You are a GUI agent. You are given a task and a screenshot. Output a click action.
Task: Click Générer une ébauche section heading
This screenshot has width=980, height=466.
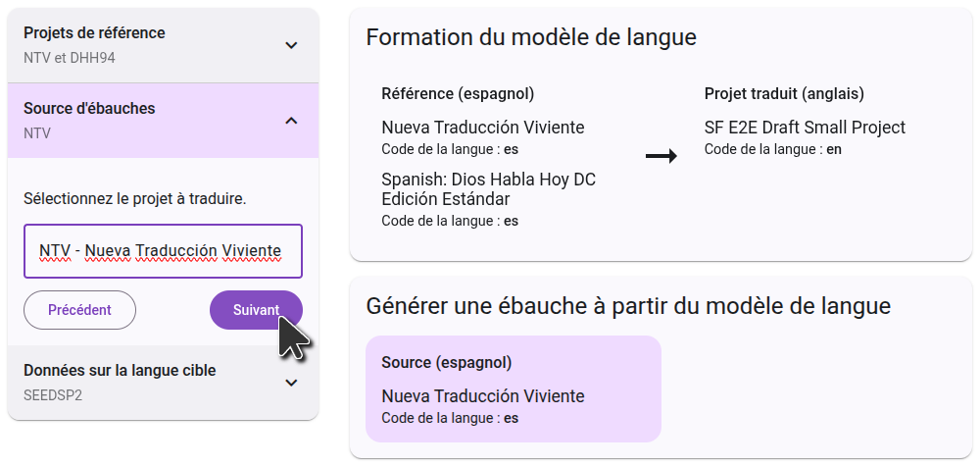[627, 306]
